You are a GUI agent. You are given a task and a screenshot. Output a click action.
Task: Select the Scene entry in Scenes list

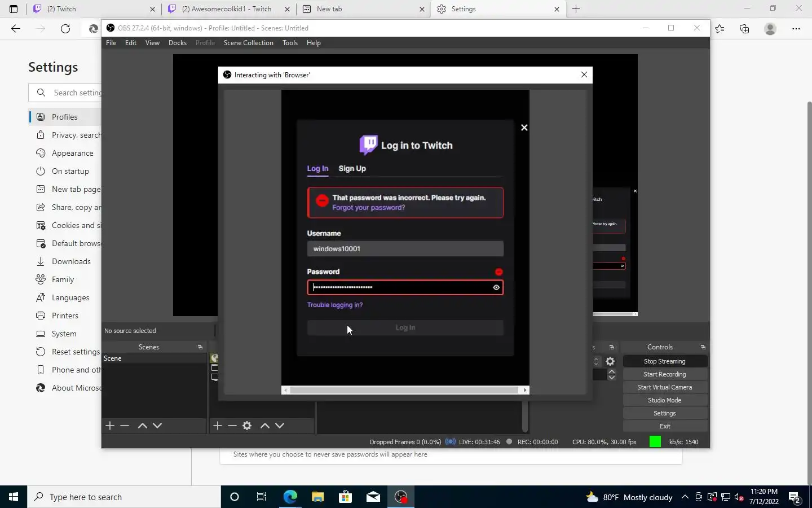coord(154,358)
